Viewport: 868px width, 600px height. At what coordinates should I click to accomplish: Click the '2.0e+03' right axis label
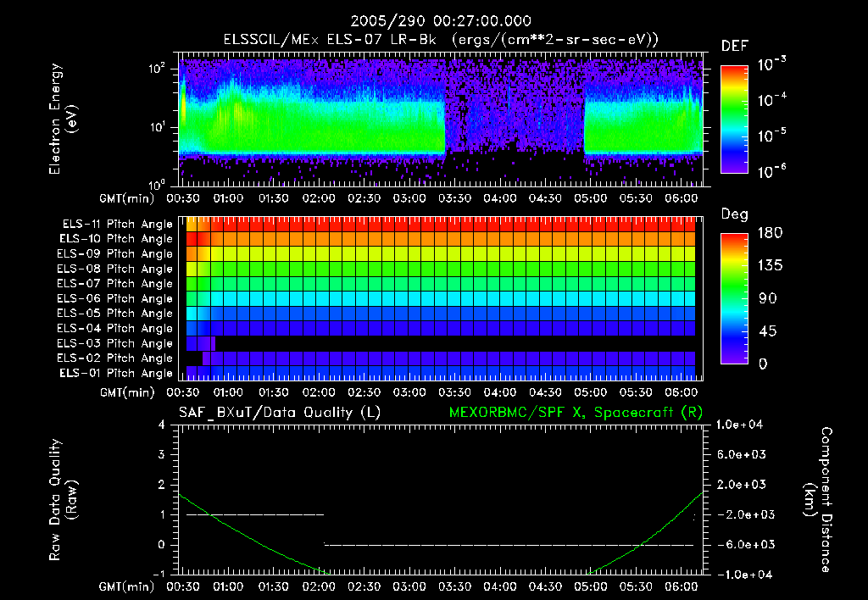tap(742, 484)
